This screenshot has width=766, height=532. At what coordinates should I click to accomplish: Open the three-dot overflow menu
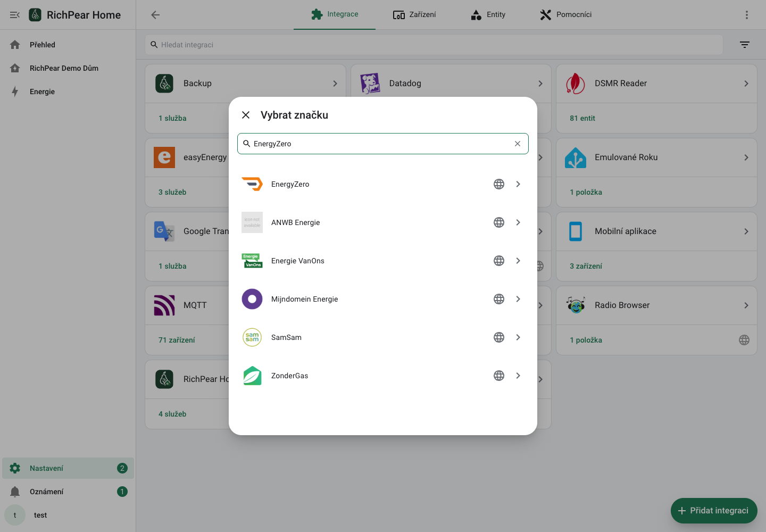tap(747, 15)
